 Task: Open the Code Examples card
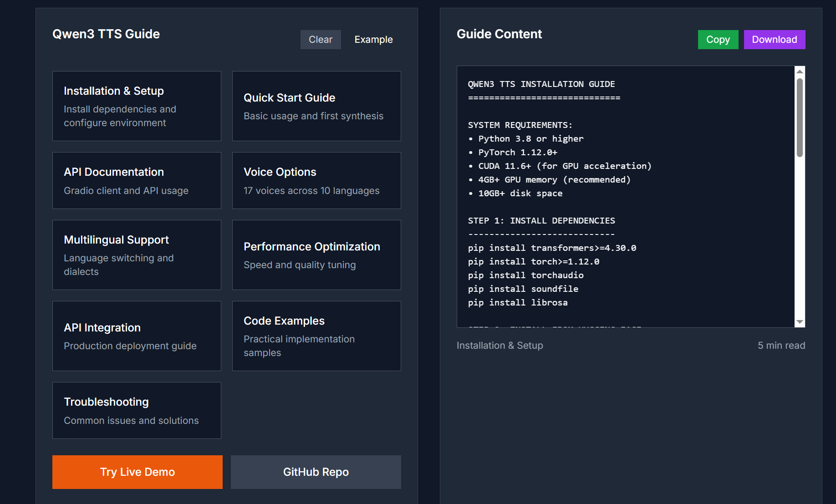(316, 336)
